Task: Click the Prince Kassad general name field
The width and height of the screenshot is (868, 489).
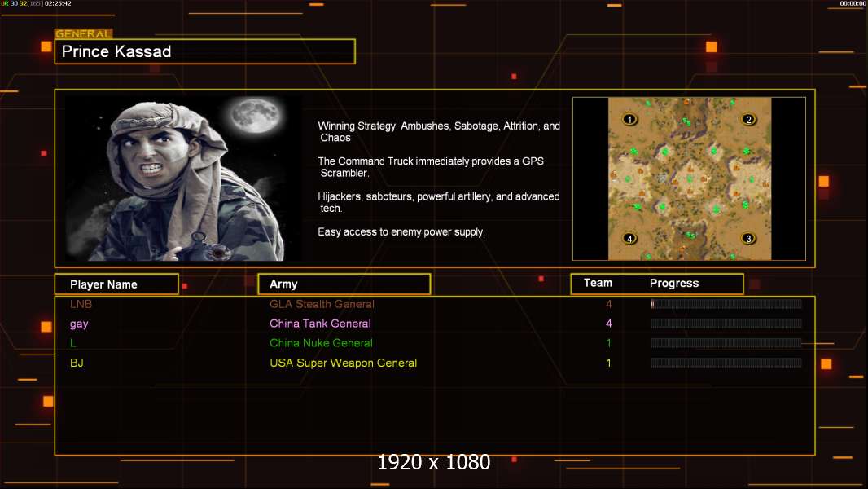Action: (205, 51)
